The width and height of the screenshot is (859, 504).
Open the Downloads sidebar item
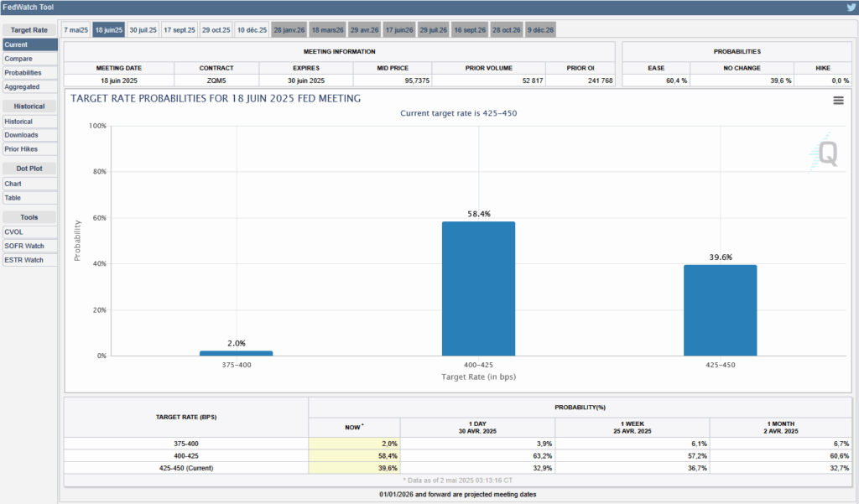(x=29, y=135)
